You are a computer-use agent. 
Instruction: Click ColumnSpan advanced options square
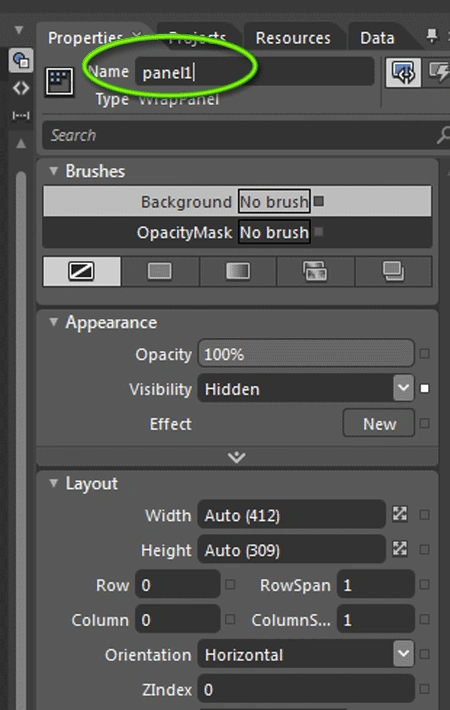click(425, 619)
